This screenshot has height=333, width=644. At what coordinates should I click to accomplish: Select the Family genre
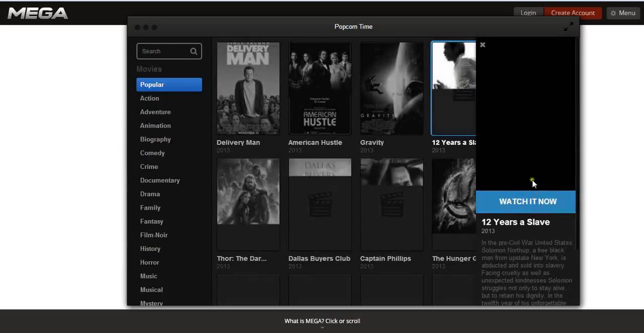click(150, 208)
